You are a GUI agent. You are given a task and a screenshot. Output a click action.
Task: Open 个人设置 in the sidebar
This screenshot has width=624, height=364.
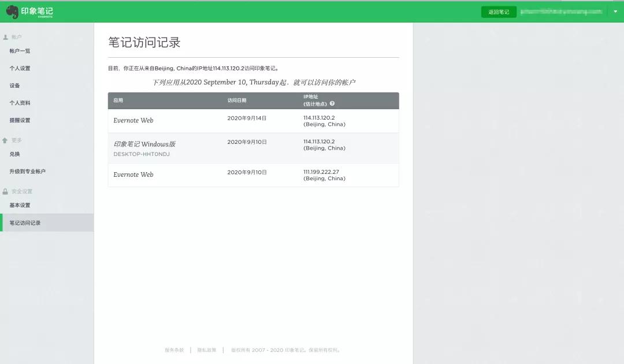20,68
